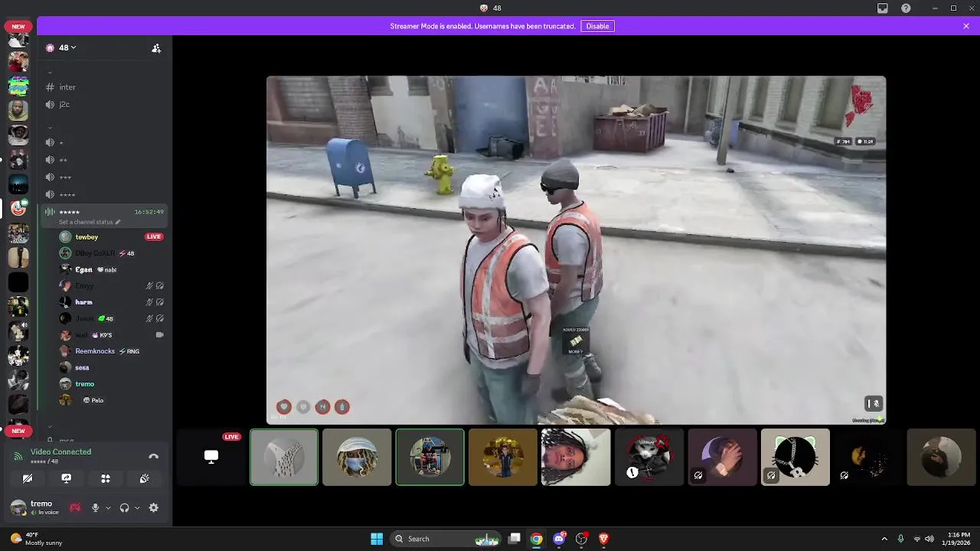The height and width of the screenshot is (551, 980).
Task: Select the masked person with hat avatar tile
Action: [357, 457]
